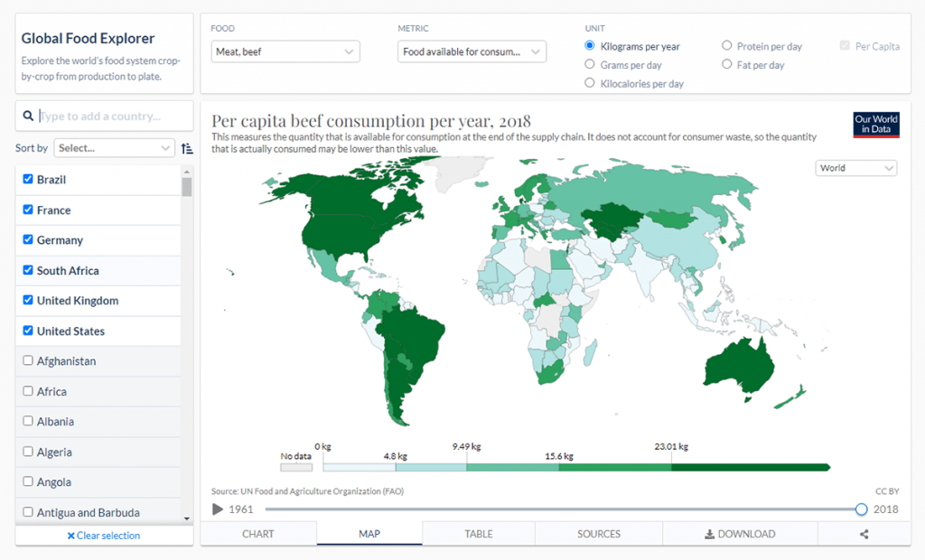Switch to the Chart tab
The width and height of the screenshot is (925, 560).
point(258,534)
